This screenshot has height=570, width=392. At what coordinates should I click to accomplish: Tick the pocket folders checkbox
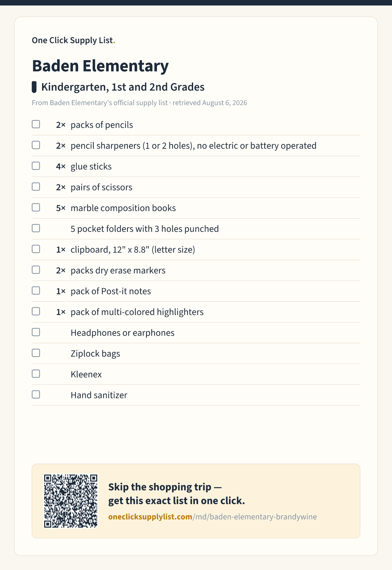tap(36, 228)
